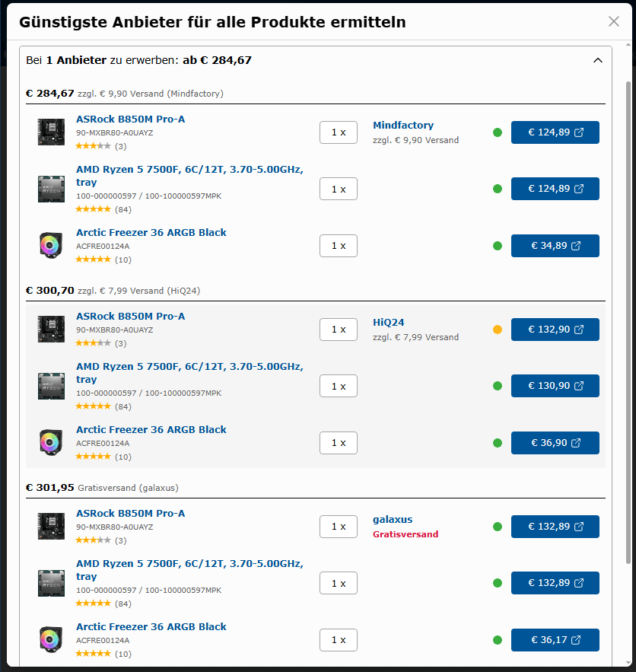Click the galaxus shop link
Viewport: 636px width, 672px height.
[393, 520]
